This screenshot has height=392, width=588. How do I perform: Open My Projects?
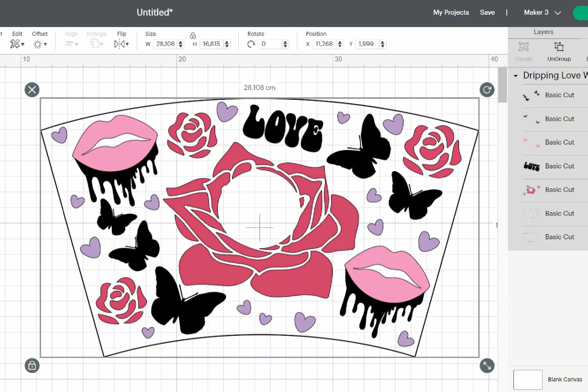[451, 13]
